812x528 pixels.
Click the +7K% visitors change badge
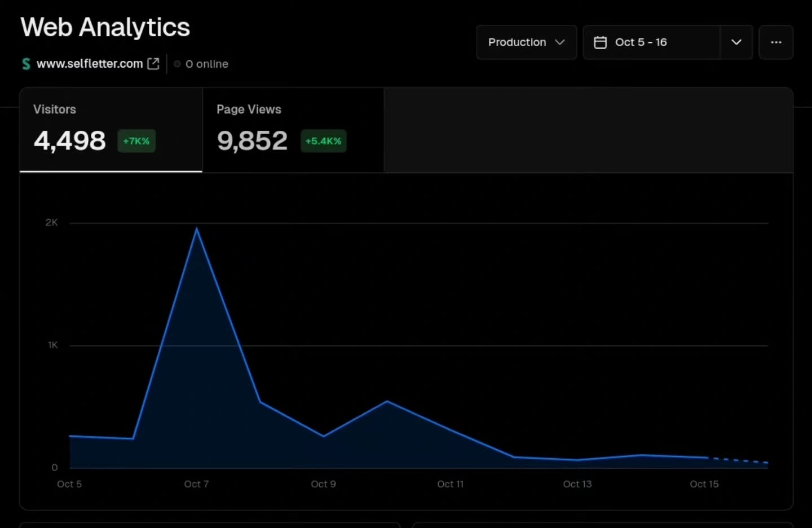pos(136,141)
